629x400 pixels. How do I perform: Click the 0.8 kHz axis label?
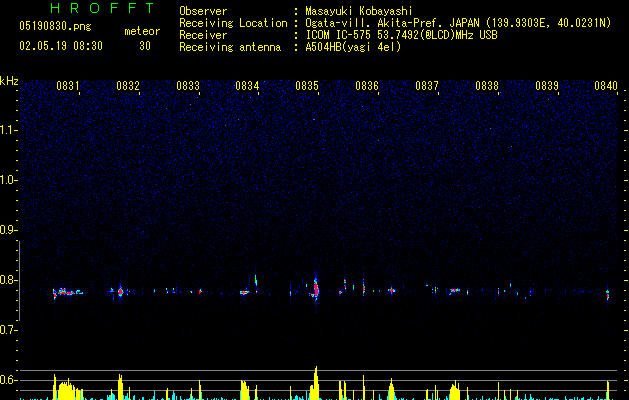[x=8, y=280]
